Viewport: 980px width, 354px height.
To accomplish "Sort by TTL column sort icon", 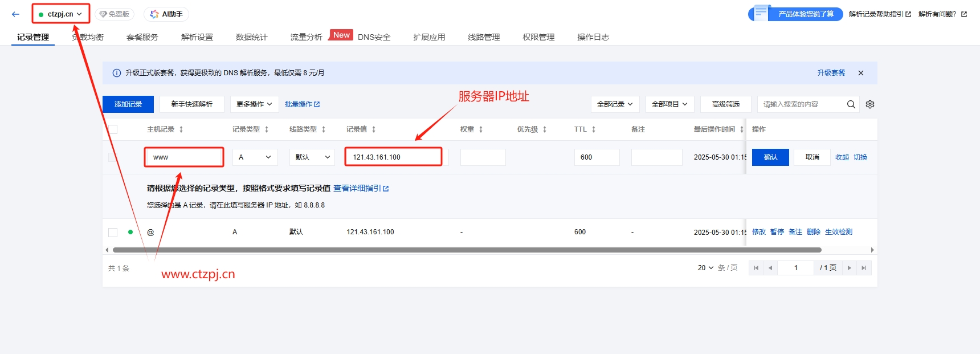I will [x=594, y=129].
